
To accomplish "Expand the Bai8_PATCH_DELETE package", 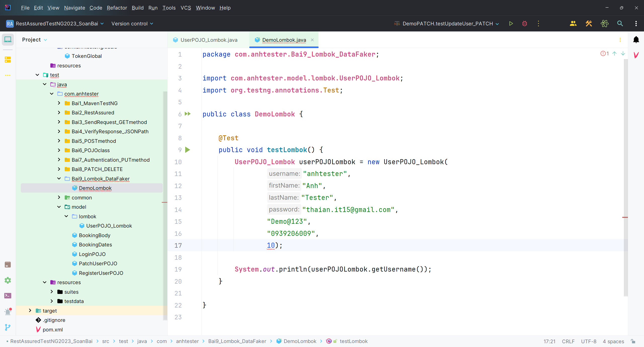I will [x=59, y=169].
